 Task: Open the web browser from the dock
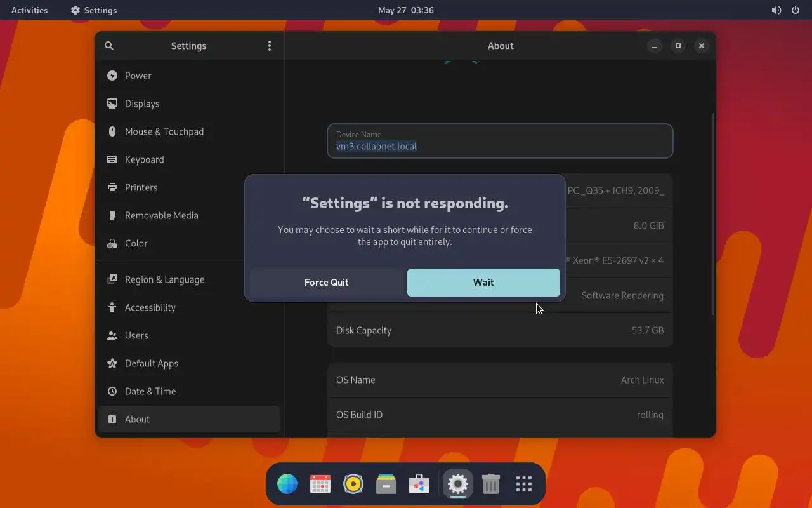pyautogui.click(x=287, y=485)
